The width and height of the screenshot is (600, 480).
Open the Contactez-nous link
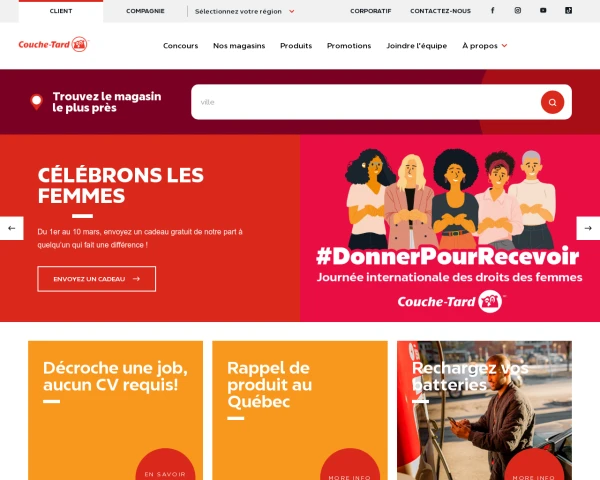tap(440, 11)
